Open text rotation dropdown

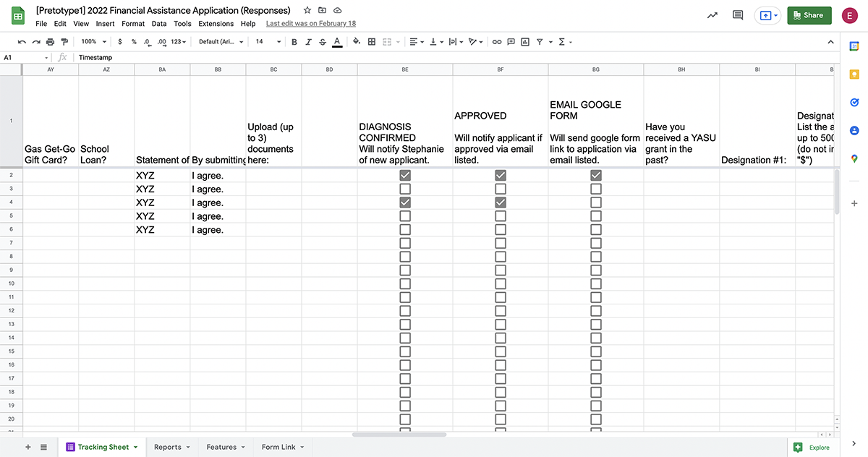click(x=475, y=42)
